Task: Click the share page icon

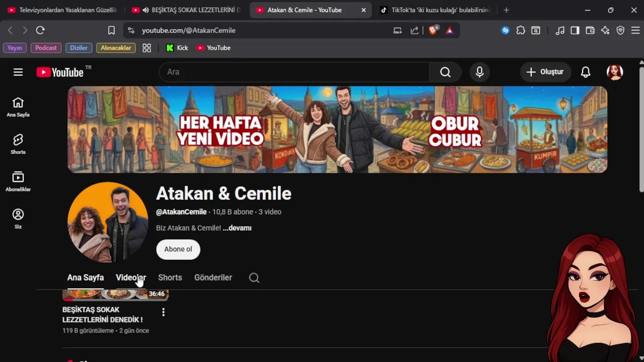Action: [x=415, y=30]
